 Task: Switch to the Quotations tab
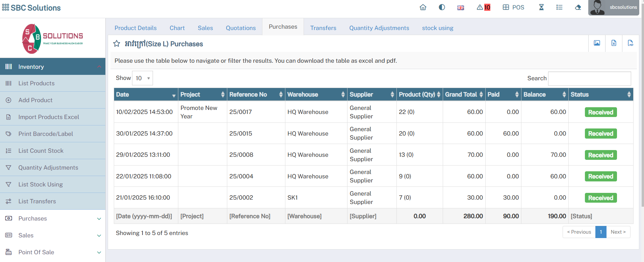point(241,28)
